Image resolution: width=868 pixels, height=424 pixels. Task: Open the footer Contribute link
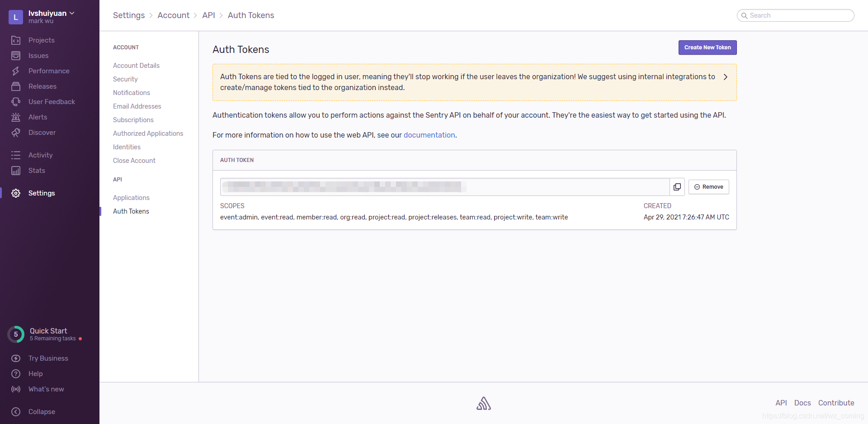pos(836,403)
